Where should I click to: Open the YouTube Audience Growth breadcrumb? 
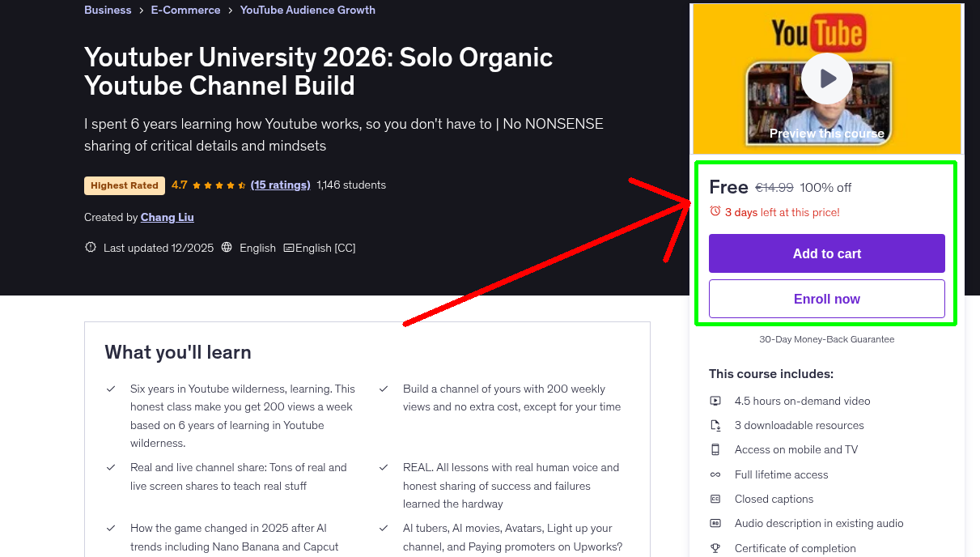coord(308,10)
